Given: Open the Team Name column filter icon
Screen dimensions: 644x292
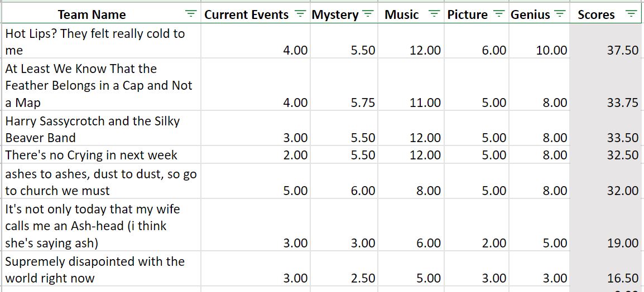Looking at the screenshot, I should point(190,14).
